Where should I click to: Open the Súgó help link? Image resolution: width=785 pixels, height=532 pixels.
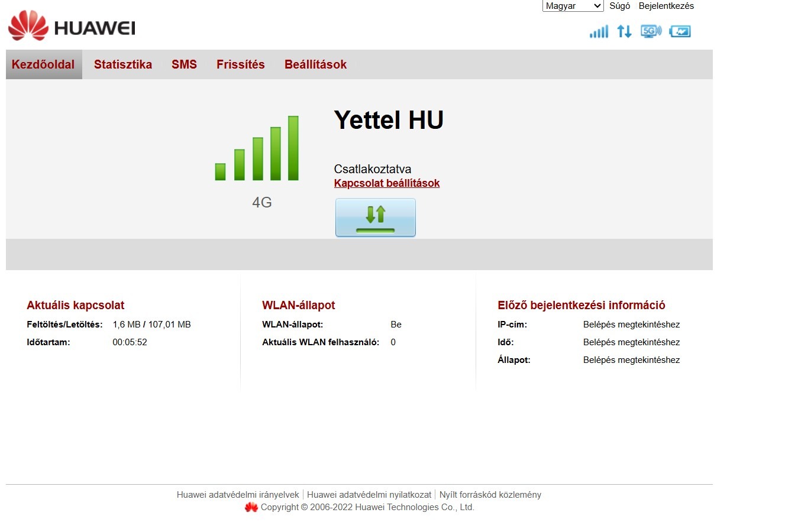620,6
